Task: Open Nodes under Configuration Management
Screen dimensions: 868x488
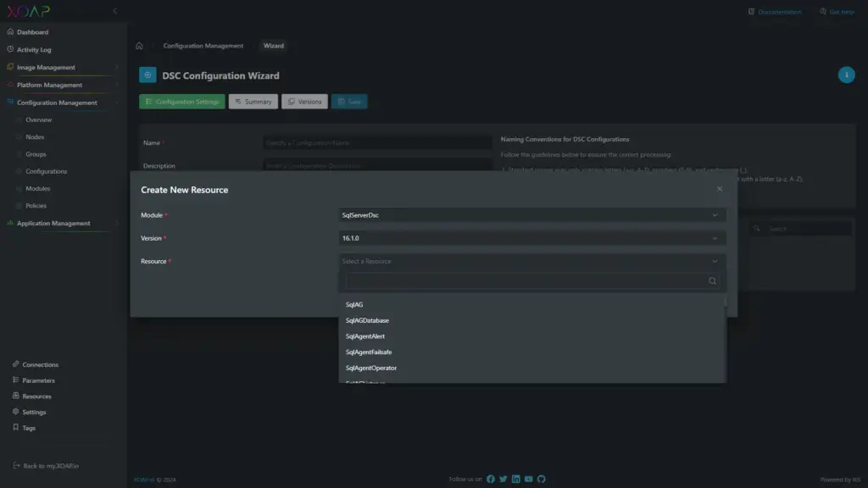Action: click(34, 137)
